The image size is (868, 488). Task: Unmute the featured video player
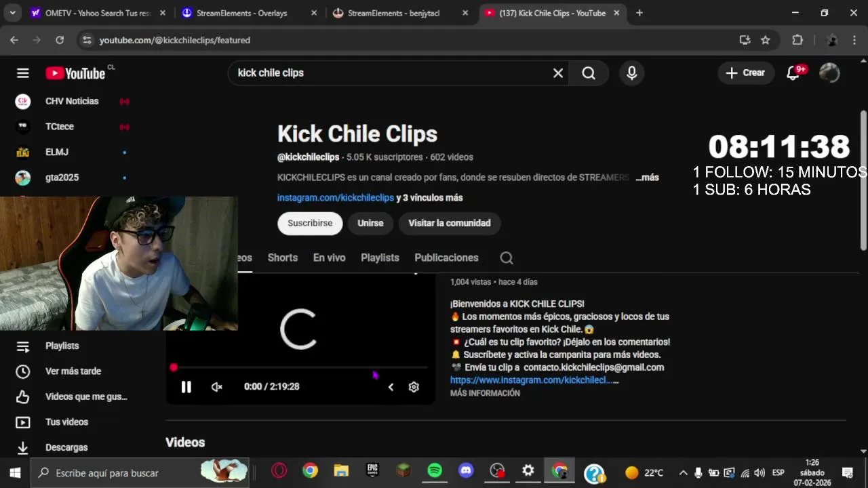[217, 387]
